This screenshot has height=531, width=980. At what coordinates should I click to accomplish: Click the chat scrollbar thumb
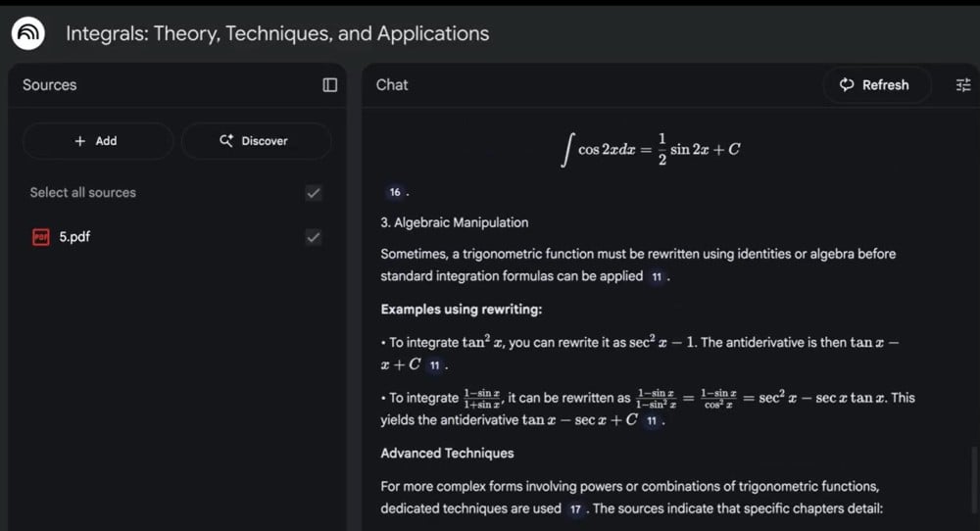point(973,480)
